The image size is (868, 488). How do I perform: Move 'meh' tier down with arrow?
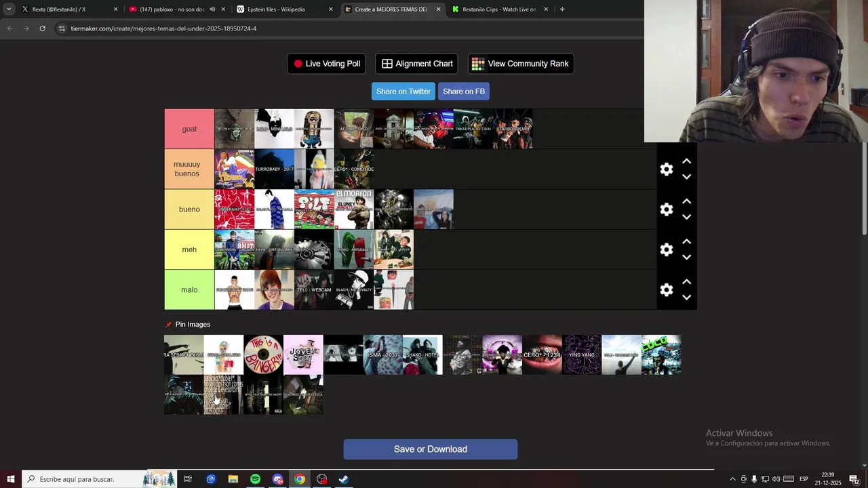(686, 257)
